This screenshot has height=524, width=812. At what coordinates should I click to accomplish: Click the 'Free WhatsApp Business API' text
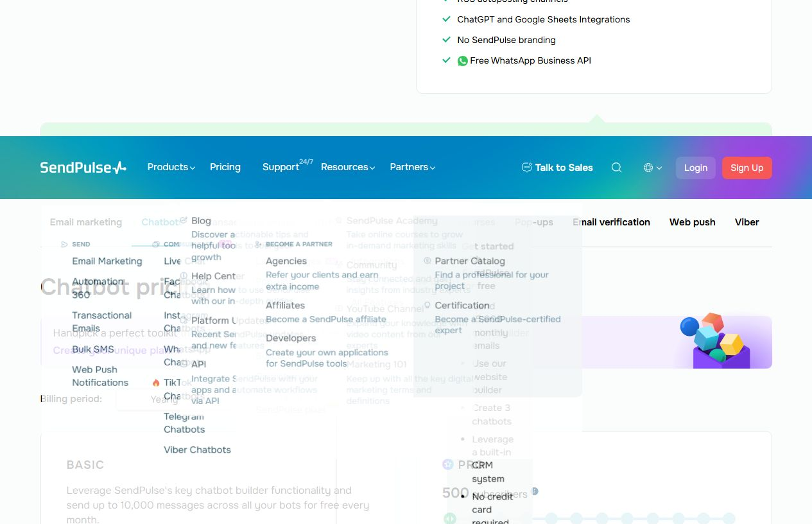click(530, 60)
